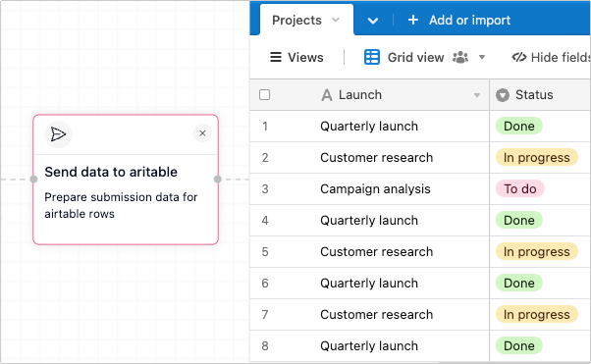This screenshot has height=364, width=591.
Task: Select the Quarterly launch cell in row 4
Action: coord(369,221)
